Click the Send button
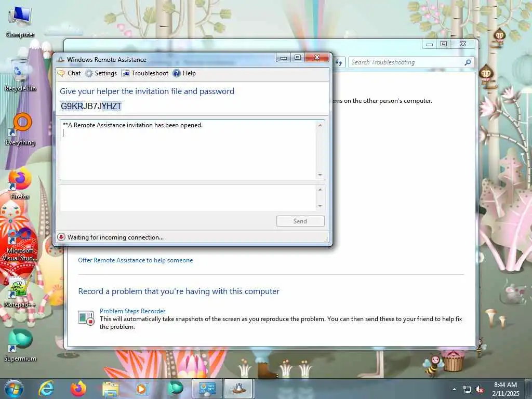 click(300, 221)
